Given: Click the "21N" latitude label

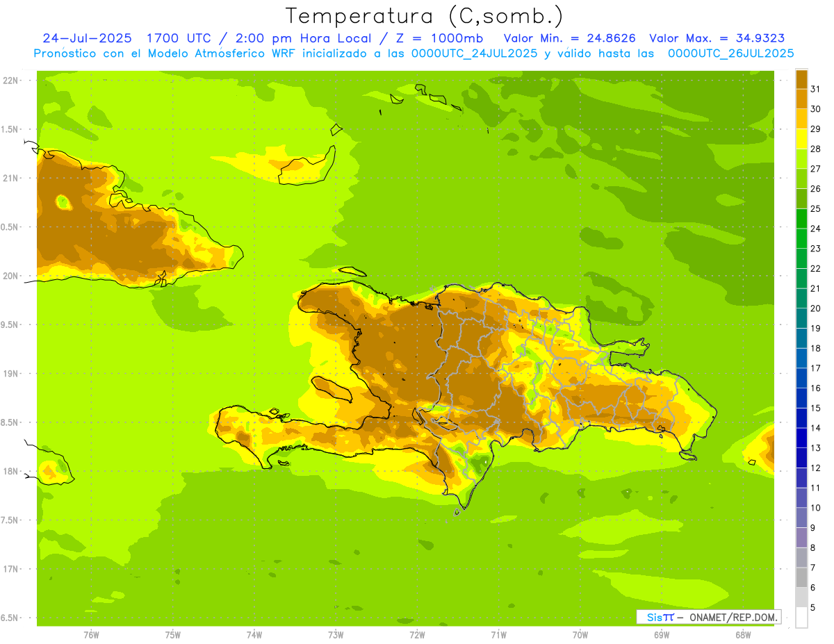Looking at the screenshot, I should (11, 178).
